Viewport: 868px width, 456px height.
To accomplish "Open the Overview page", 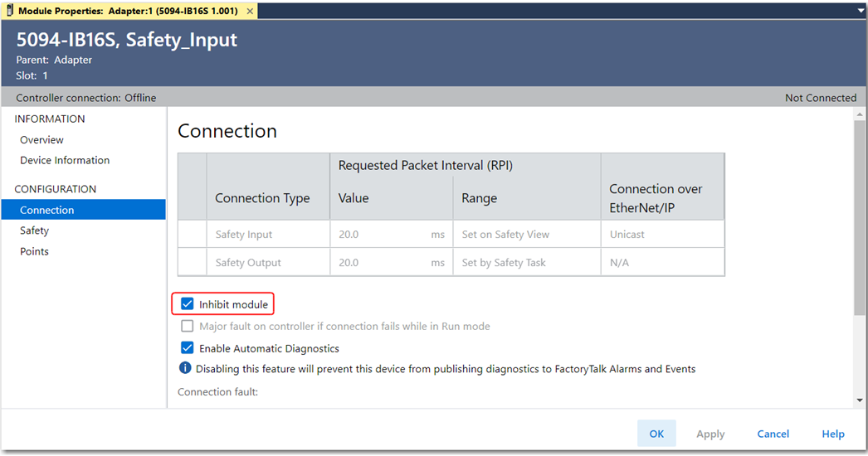I will click(41, 140).
